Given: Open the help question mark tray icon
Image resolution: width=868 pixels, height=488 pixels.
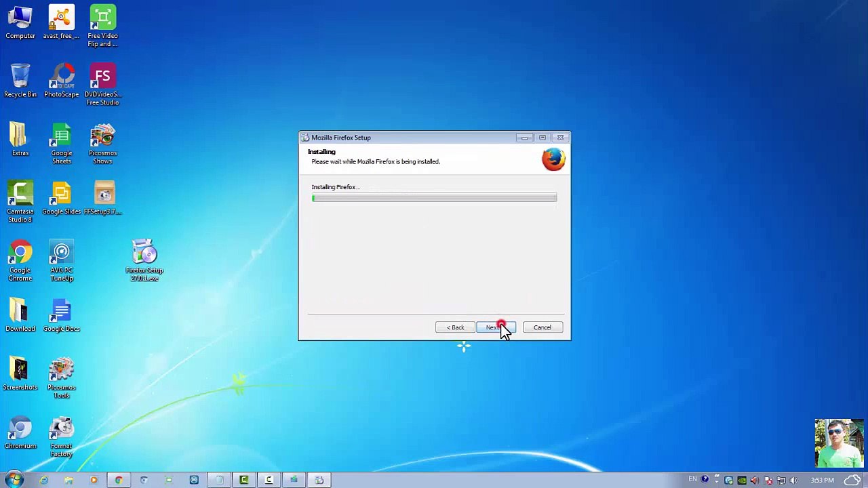Looking at the screenshot, I should click(x=705, y=480).
